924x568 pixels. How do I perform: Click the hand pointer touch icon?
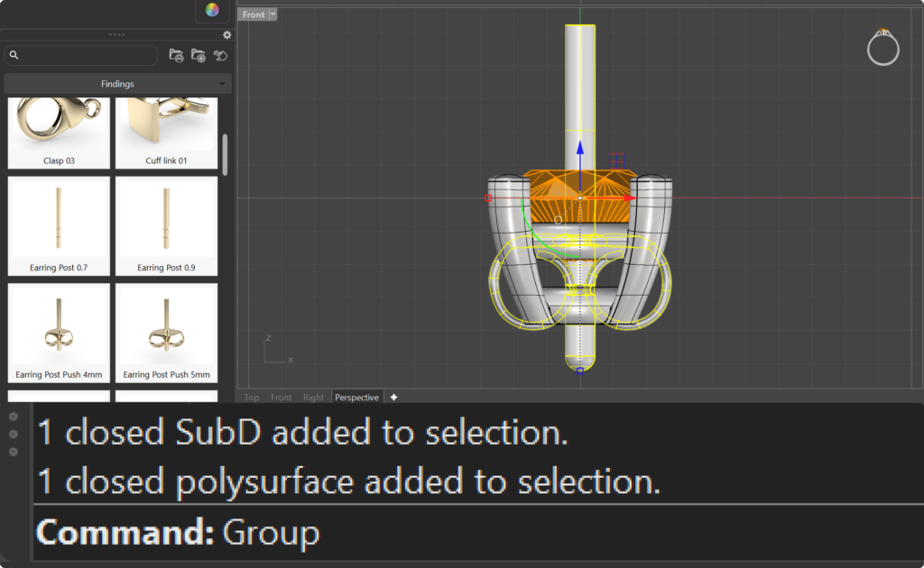tap(220, 55)
